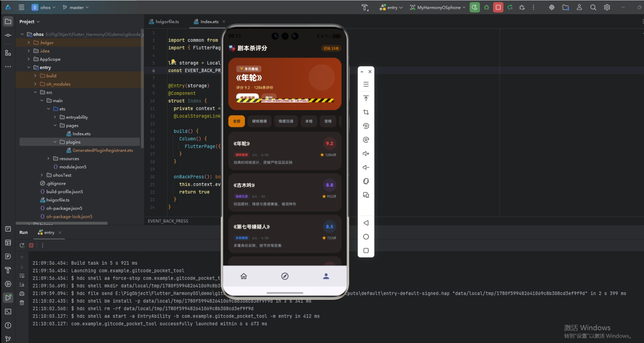Select 硬核推理 filter chip
Image resolution: width=644 pixels, height=343 pixels.
[259, 121]
